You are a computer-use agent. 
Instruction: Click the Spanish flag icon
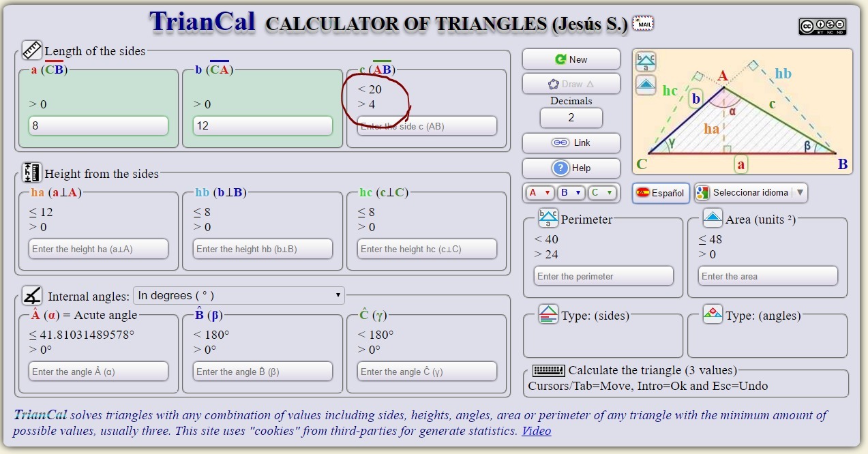tap(642, 193)
